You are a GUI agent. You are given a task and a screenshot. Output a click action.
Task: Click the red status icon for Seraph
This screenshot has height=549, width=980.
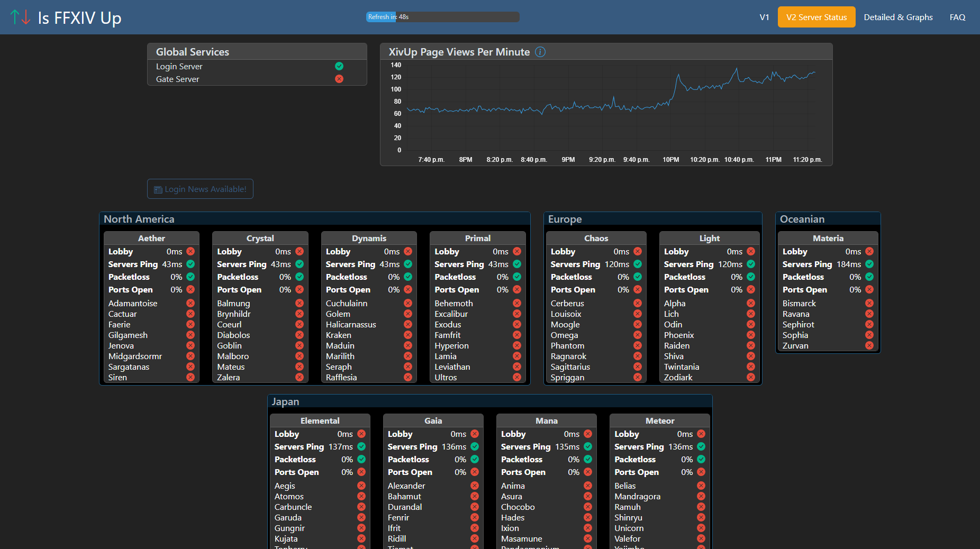(408, 367)
